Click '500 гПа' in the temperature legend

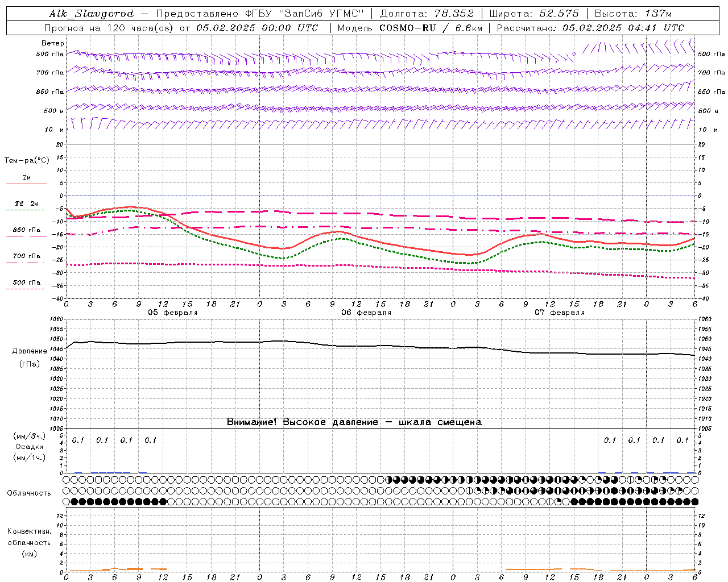[x=26, y=282]
